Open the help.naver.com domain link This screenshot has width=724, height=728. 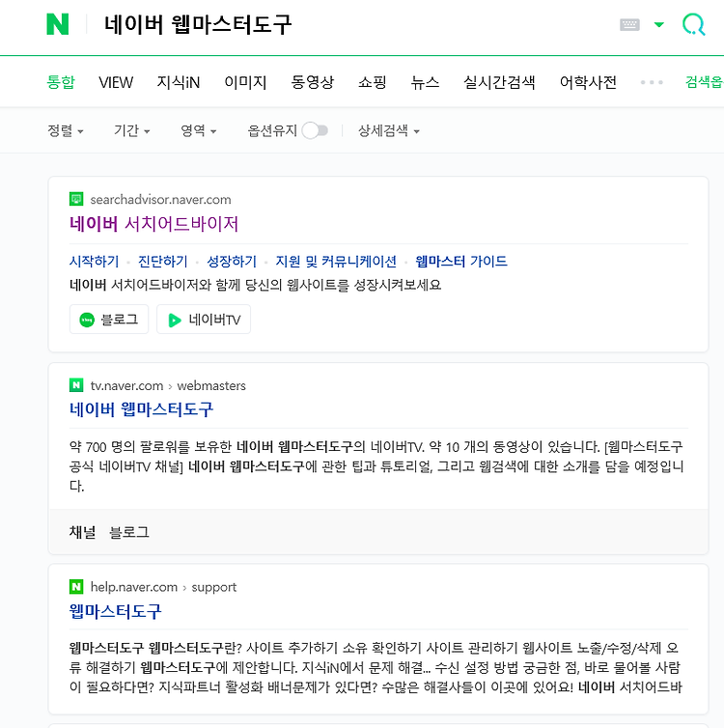pos(133,587)
